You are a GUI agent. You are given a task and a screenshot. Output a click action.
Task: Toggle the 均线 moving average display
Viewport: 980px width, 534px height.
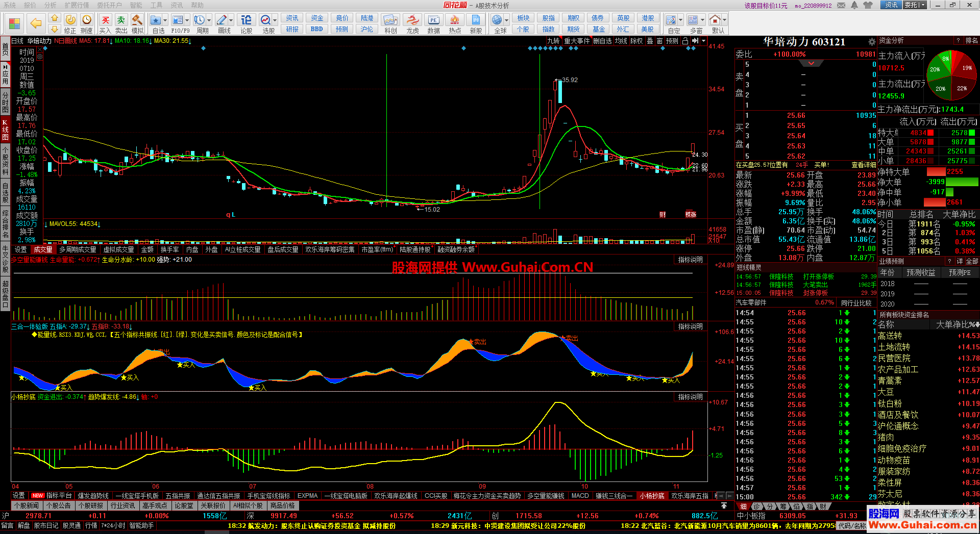point(621,41)
